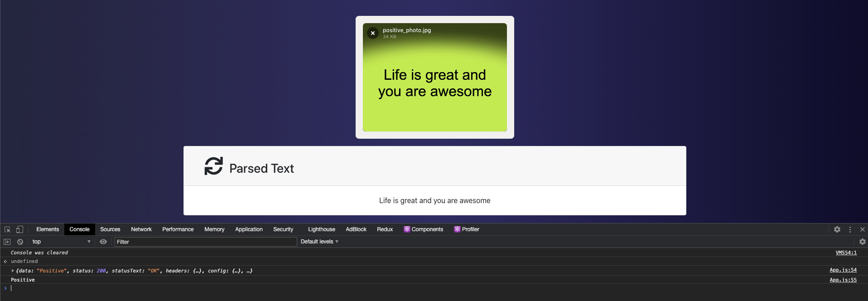Open the DevTools settings gear

837,229
